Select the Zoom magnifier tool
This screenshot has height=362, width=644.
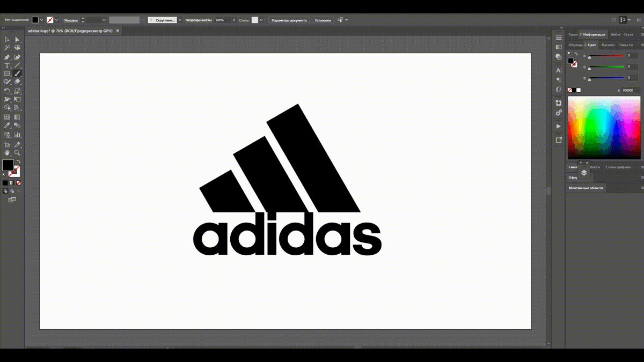pyautogui.click(x=17, y=153)
